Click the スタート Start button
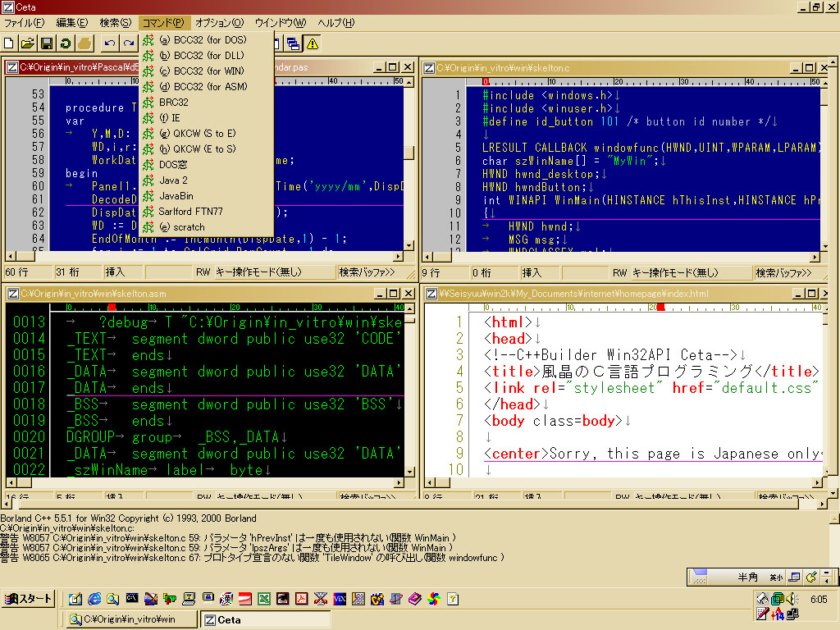Viewport: 840px width, 630px height. (30, 599)
